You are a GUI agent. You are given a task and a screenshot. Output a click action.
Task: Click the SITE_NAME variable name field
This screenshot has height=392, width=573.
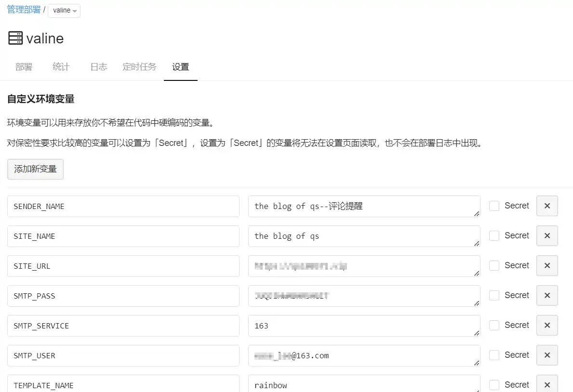[x=123, y=236]
